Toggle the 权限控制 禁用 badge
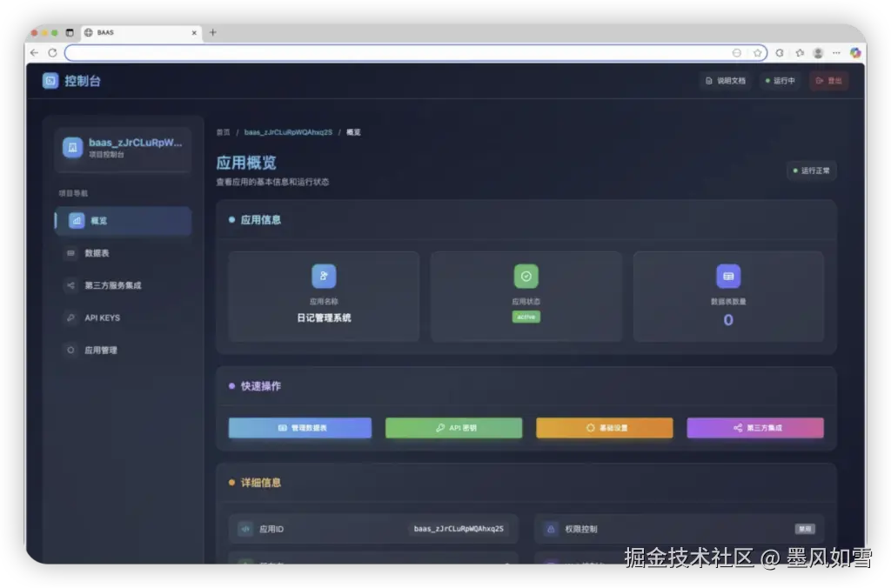Image resolution: width=891 pixels, height=588 pixels. click(x=805, y=529)
